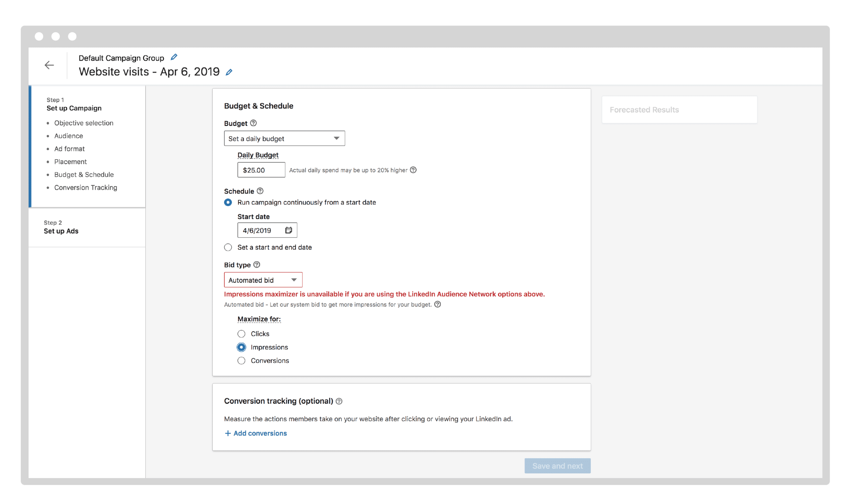The width and height of the screenshot is (851, 504).
Task: Select Run campaign continuously radio button
Action: tap(228, 202)
